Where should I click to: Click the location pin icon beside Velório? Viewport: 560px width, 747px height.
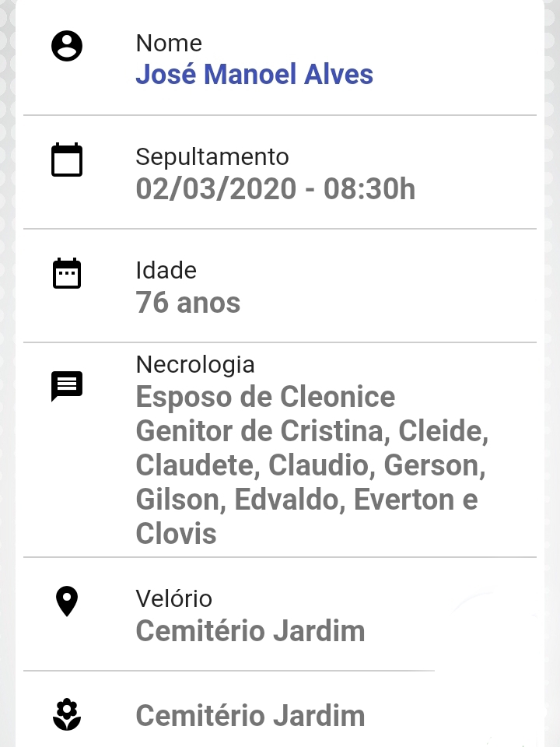point(67,601)
